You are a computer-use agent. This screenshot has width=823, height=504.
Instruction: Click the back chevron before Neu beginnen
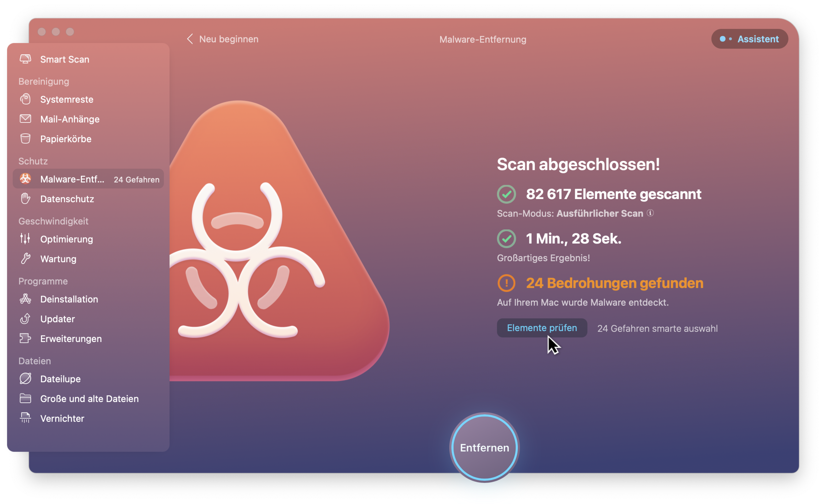pyautogui.click(x=190, y=39)
